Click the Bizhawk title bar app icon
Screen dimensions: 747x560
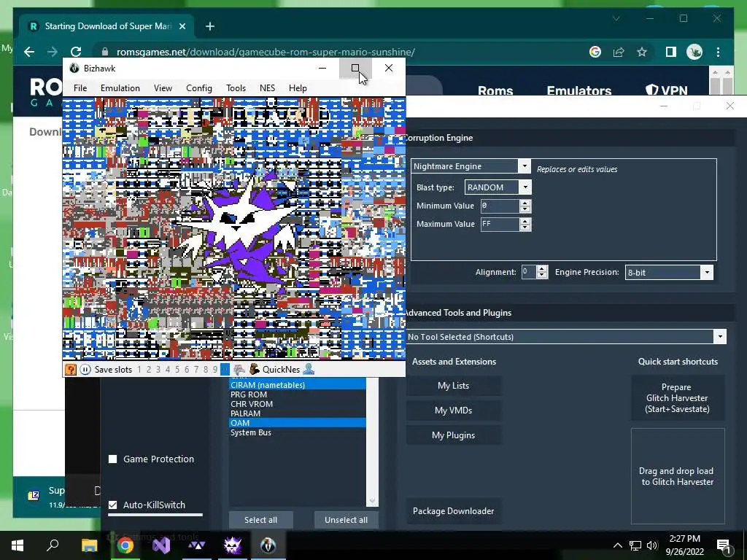tap(74, 68)
